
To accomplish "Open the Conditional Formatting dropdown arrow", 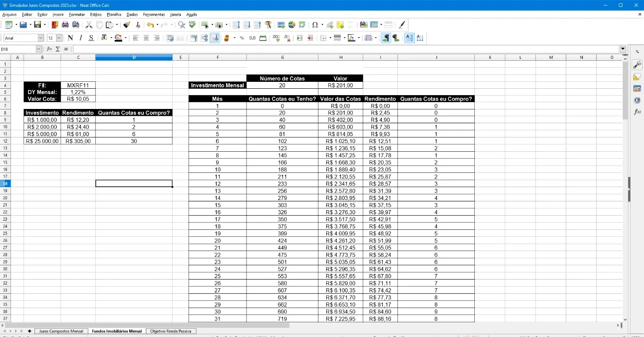I will (x=376, y=38).
